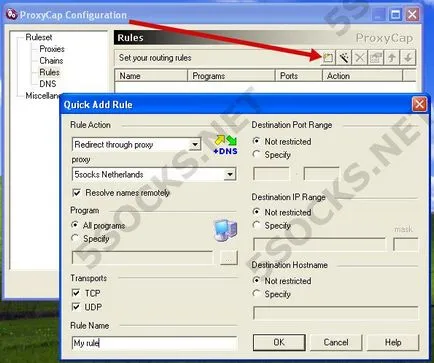Click the Delete rule X toolbar icon
The image size is (434, 363).
click(x=359, y=58)
